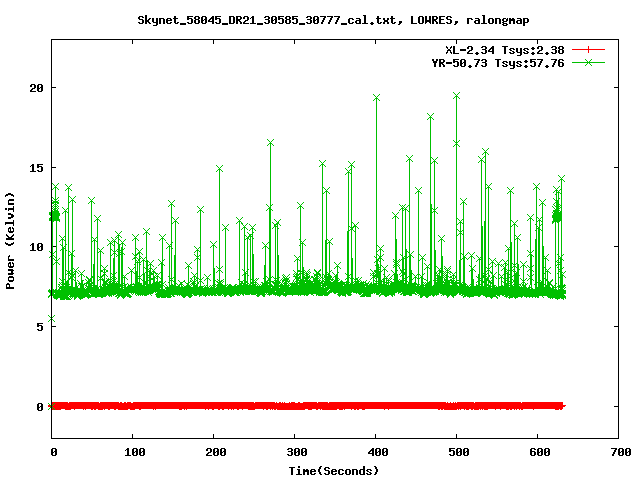
Task: Click the x-axis tick label 700
Action: [x=621, y=452]
